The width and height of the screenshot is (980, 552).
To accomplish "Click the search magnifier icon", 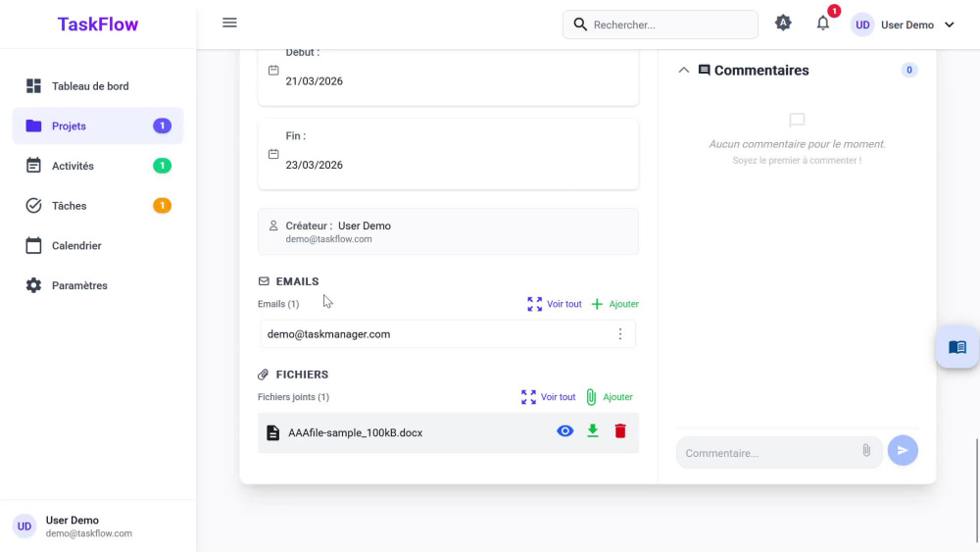I will click(580, 25).
